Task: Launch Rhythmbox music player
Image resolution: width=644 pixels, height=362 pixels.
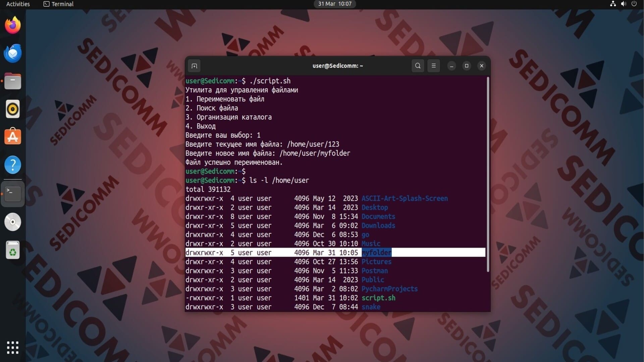Action: click(13, 109)
